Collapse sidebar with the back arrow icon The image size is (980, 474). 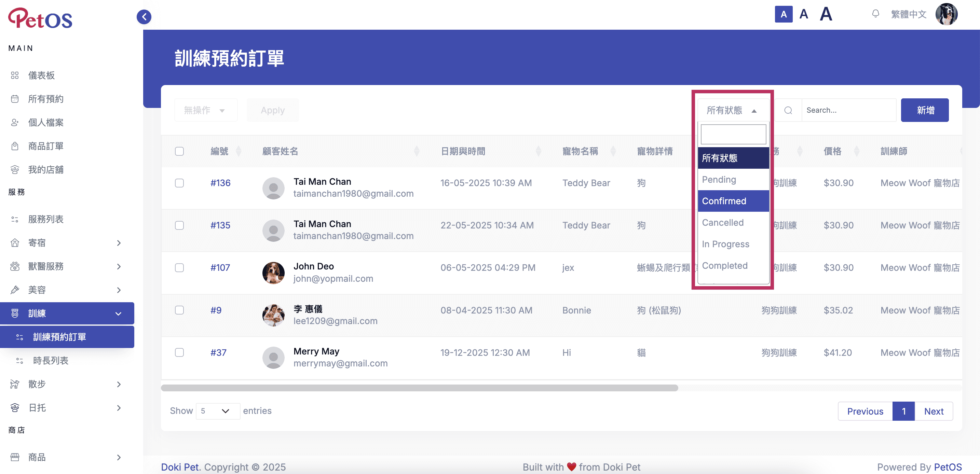tap(144, 17)
